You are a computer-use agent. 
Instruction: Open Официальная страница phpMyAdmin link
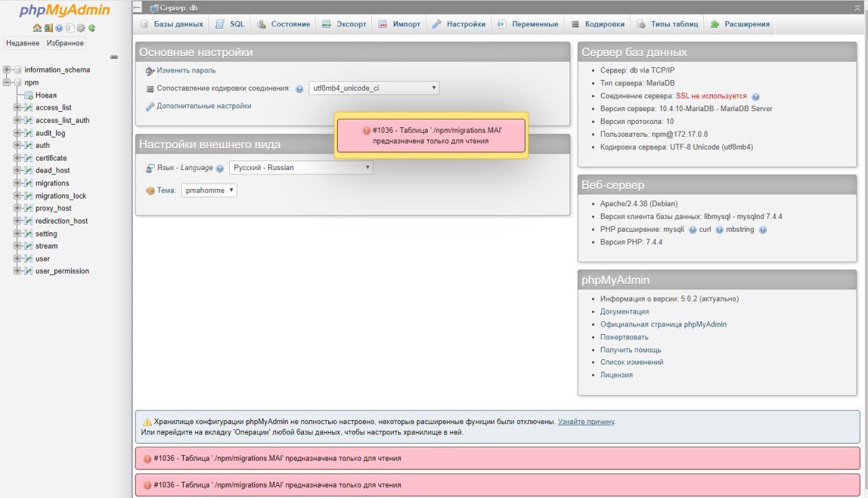(x=663, y=325)
